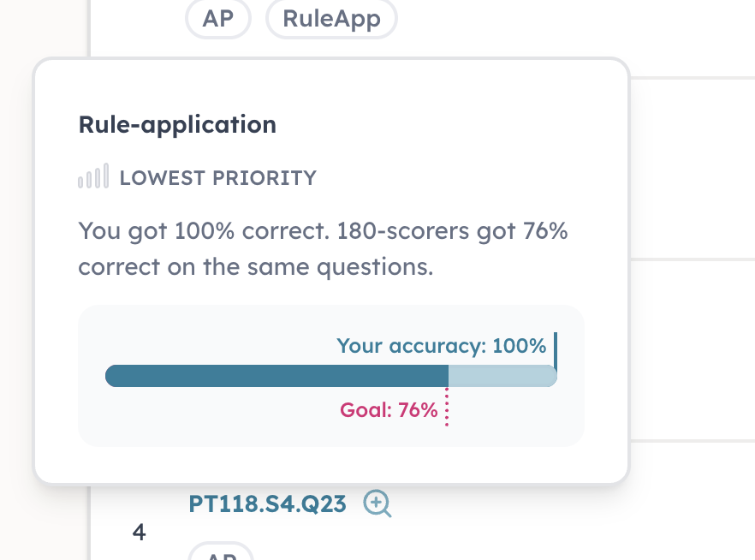
Task: Click the light unfilled portion of accuracy bar
Action: coord(502,376)
